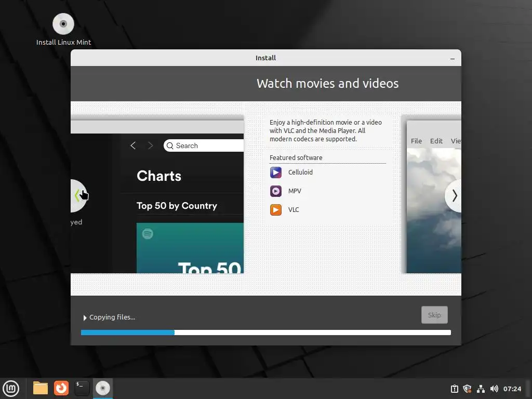Click the clouds video thumbnail

click(x=434, y=211)
